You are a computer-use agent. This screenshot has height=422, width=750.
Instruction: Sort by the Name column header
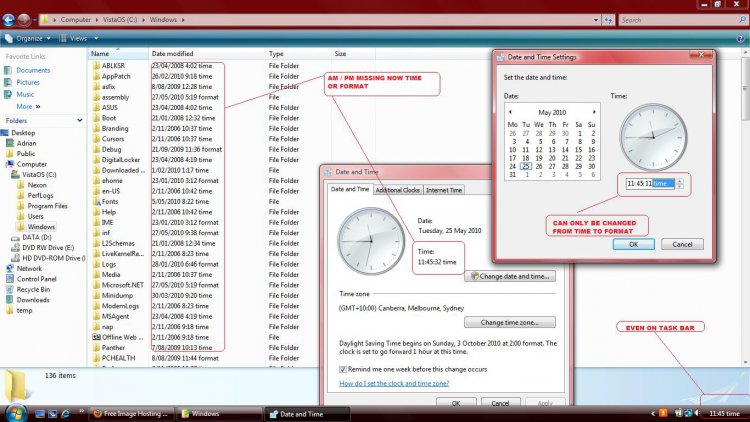pos(118,54)
